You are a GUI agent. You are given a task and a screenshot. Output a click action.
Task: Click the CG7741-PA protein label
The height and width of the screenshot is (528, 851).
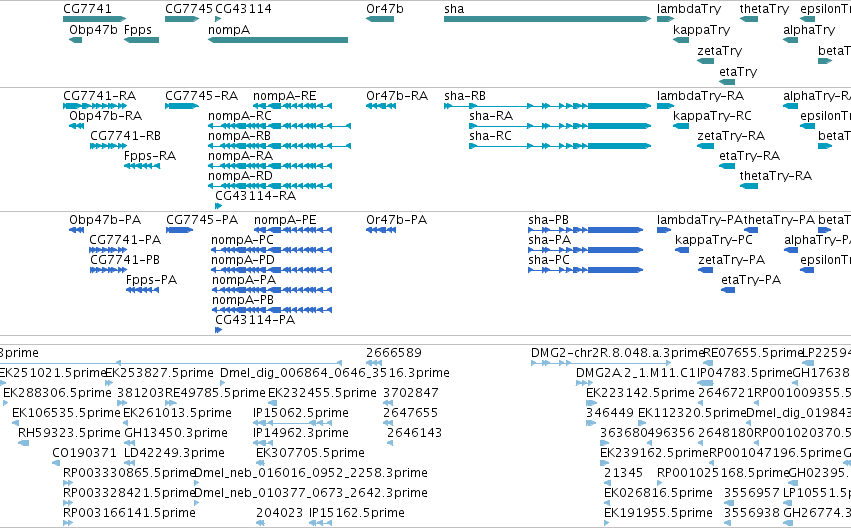pos(125,240)
